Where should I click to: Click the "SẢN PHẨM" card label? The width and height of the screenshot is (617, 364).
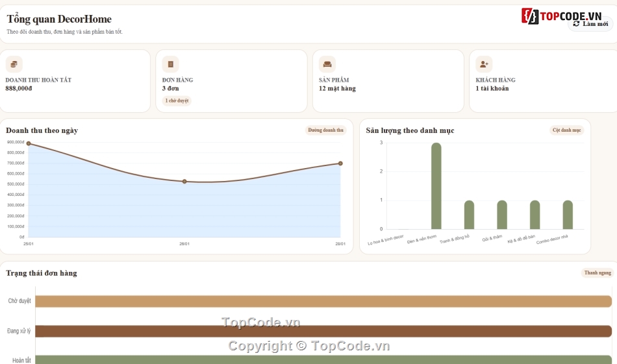click(334, 80)
